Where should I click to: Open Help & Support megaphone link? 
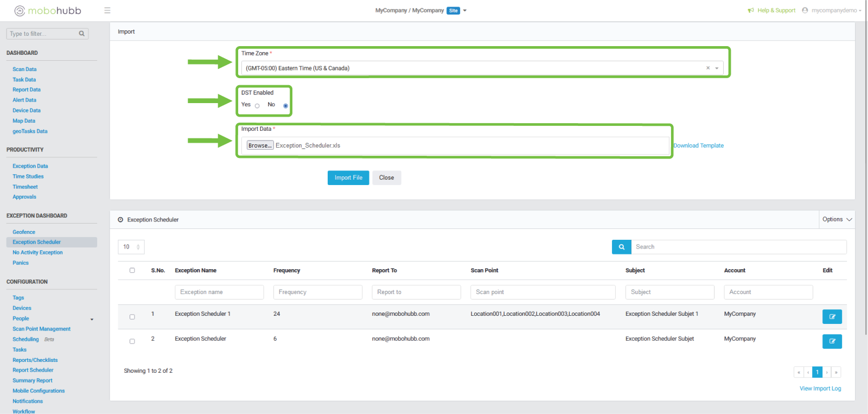(771, 10)
